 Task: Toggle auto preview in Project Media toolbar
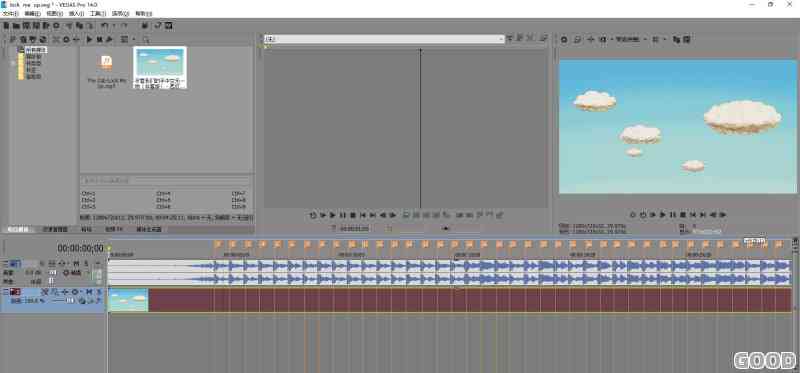coord(109,39)
